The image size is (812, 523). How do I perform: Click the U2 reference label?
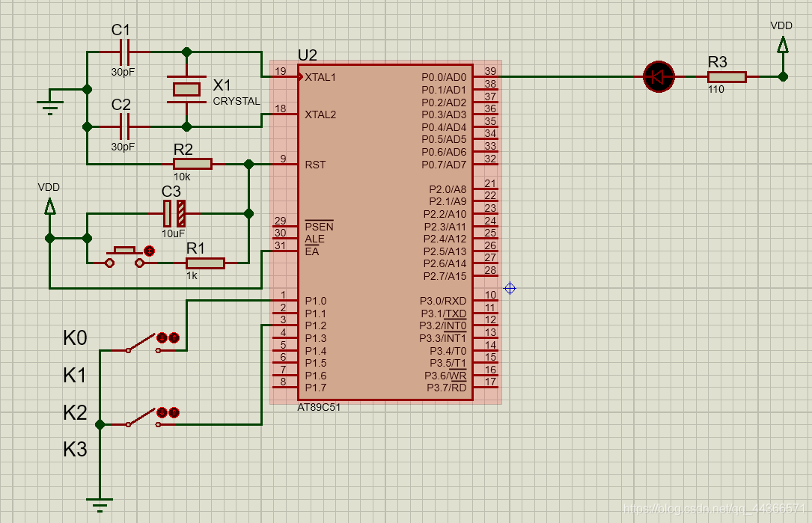click(x=307, y=55)
